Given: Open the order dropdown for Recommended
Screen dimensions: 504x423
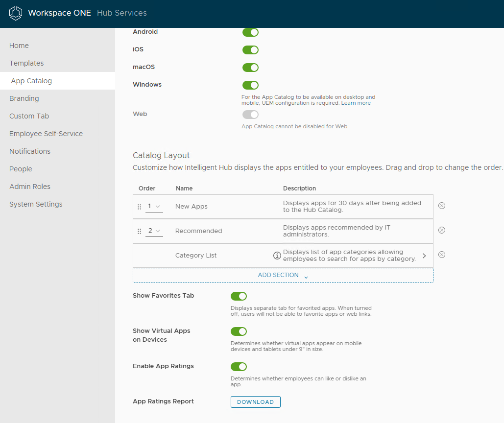Looking at the screenshot, I should (154, 231).
